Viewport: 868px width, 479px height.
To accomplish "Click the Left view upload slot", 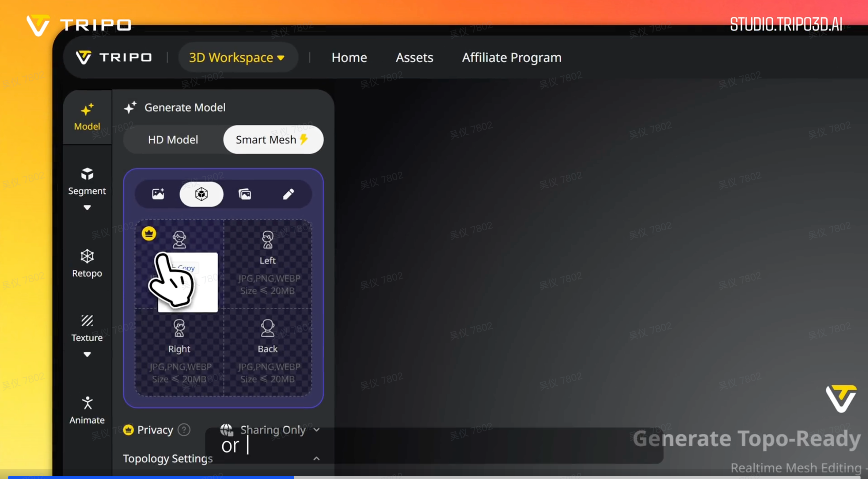I will pos(268,264).
